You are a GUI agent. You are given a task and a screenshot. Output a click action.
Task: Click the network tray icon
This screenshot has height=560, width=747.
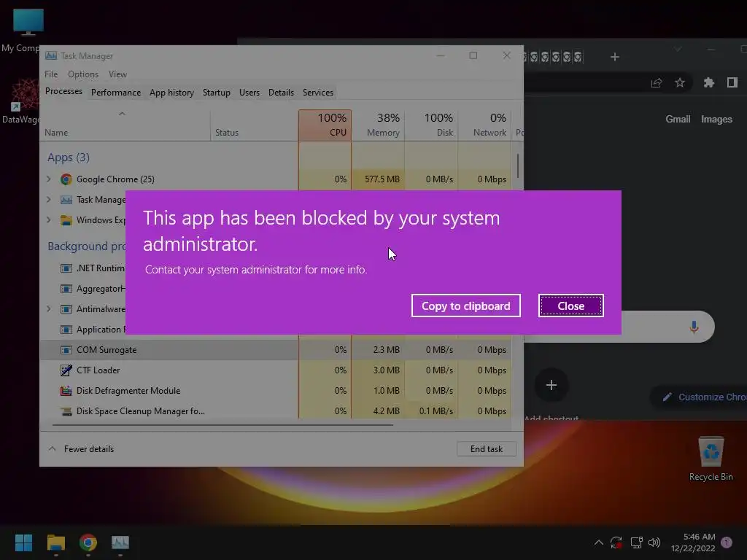click(x=636, y=542)
